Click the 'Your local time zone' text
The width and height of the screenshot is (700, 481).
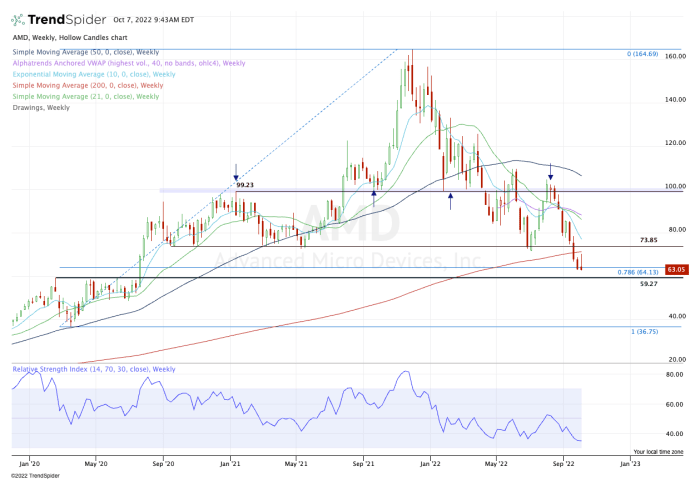point(658,451)
